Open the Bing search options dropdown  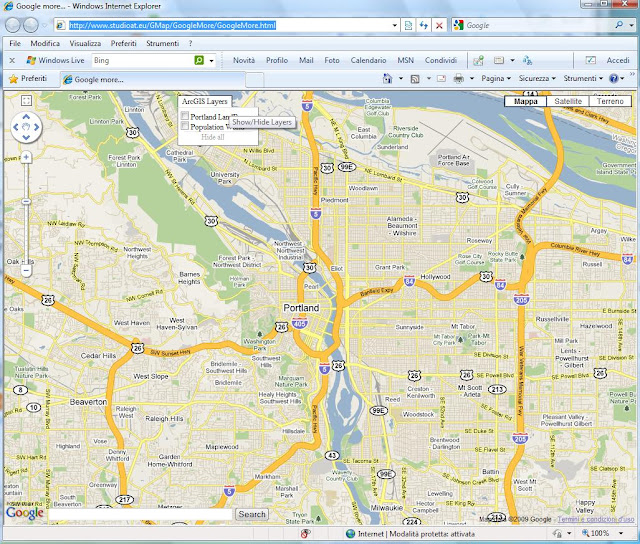211,61
